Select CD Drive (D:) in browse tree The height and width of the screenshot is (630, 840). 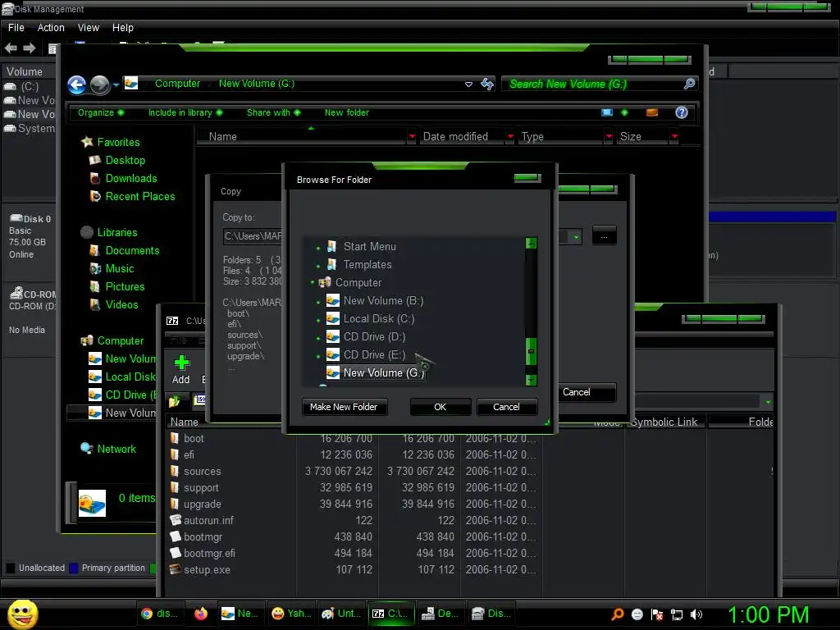tap(374, 337)
